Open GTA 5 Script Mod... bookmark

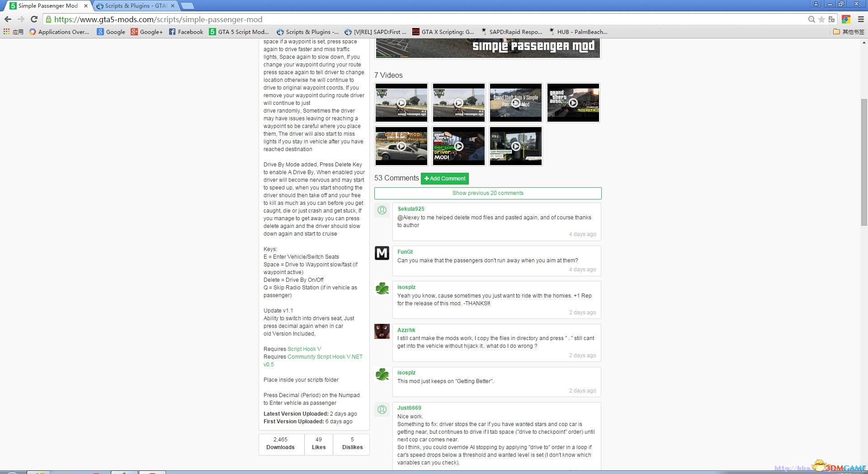(x=239, y=32)
